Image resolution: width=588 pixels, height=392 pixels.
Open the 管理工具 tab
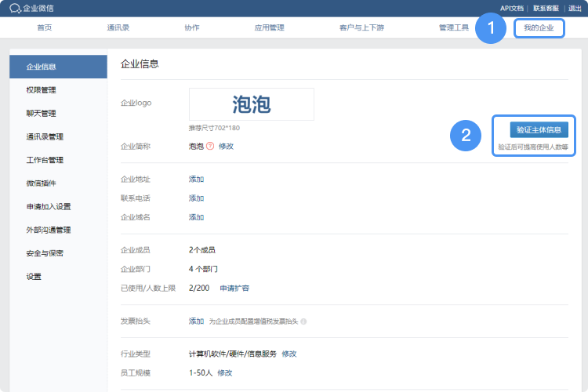(454, 28)
